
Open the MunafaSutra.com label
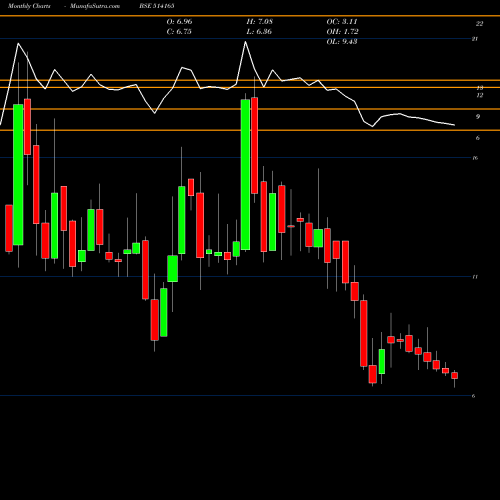[95, 6]
